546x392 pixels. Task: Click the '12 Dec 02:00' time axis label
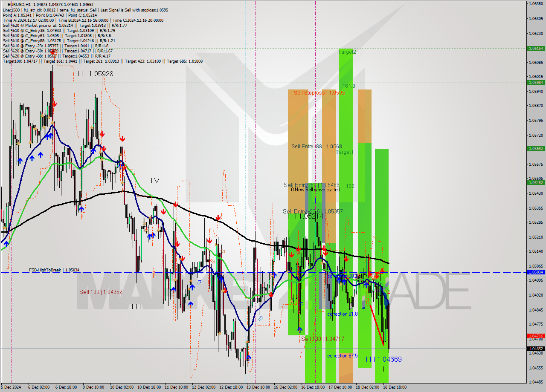click(203, 387)
